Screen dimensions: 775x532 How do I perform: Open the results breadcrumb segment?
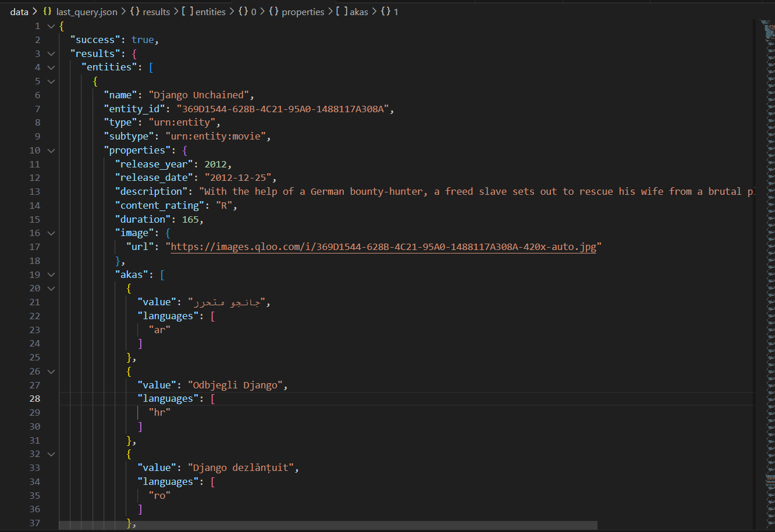click(x=157, y=12)
